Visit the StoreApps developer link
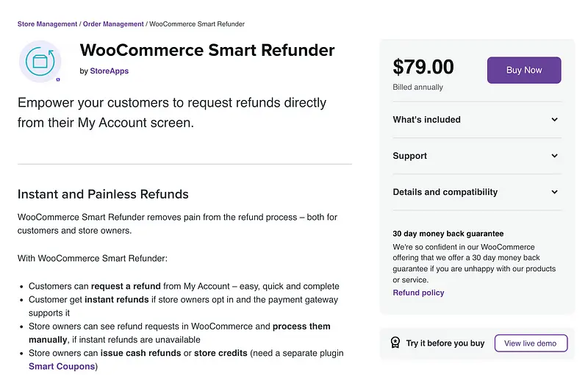The image size is (588, 375). pos(110,71)
